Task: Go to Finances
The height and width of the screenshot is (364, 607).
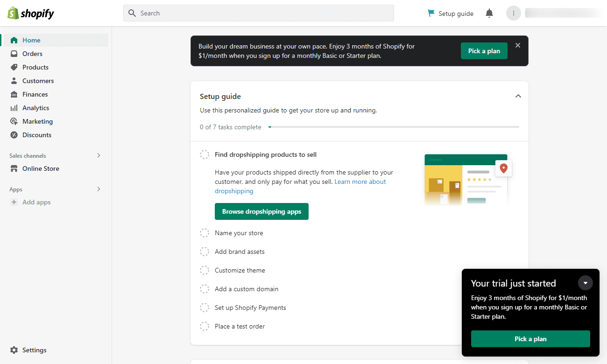Action: tap(35, 94)
